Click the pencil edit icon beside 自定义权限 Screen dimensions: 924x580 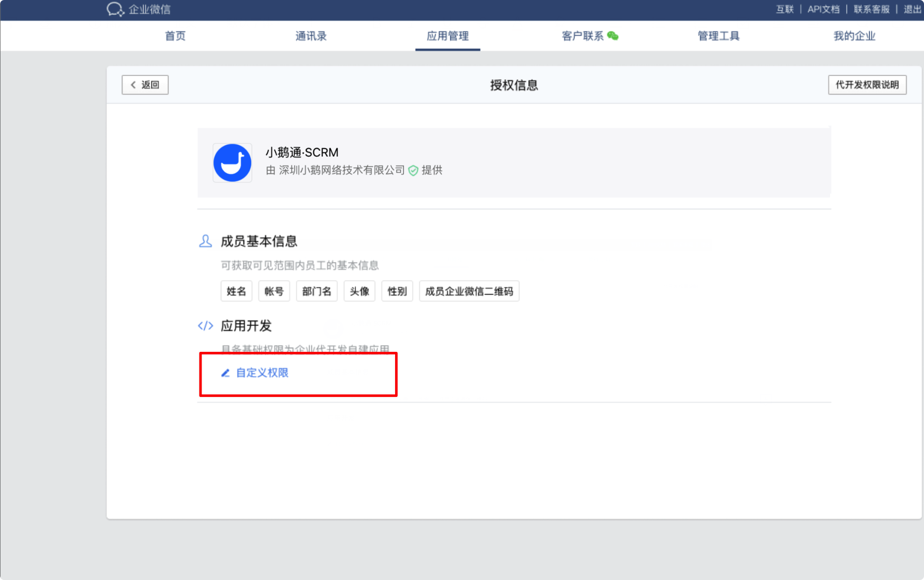[x=226, y=373]
